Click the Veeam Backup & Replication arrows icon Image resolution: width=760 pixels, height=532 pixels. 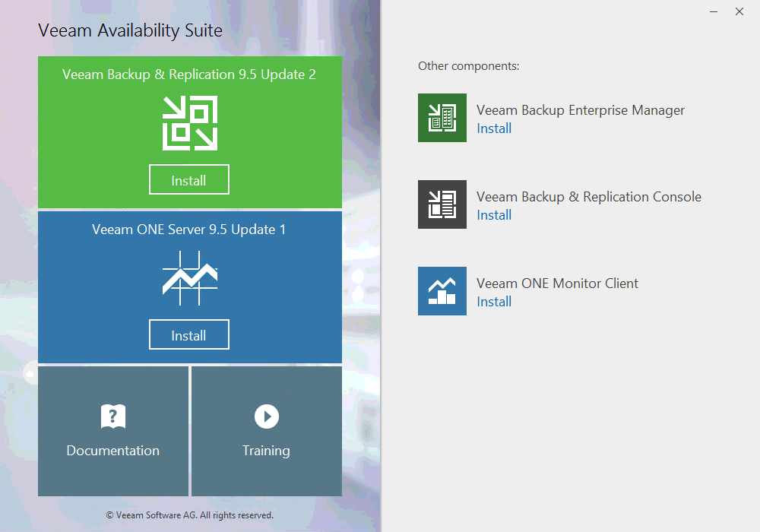(x=189, y=123)
